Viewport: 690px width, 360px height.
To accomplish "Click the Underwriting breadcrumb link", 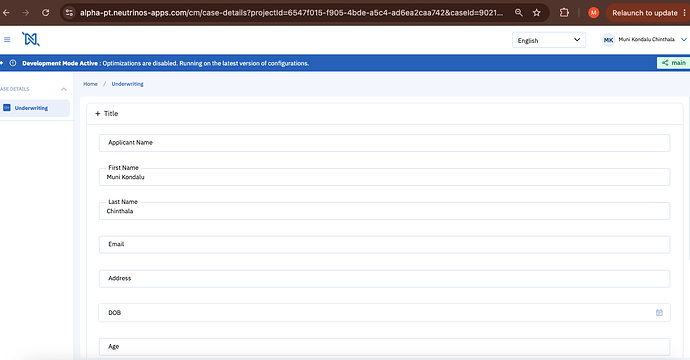I will pyautogui.click(x=127, y=84).
